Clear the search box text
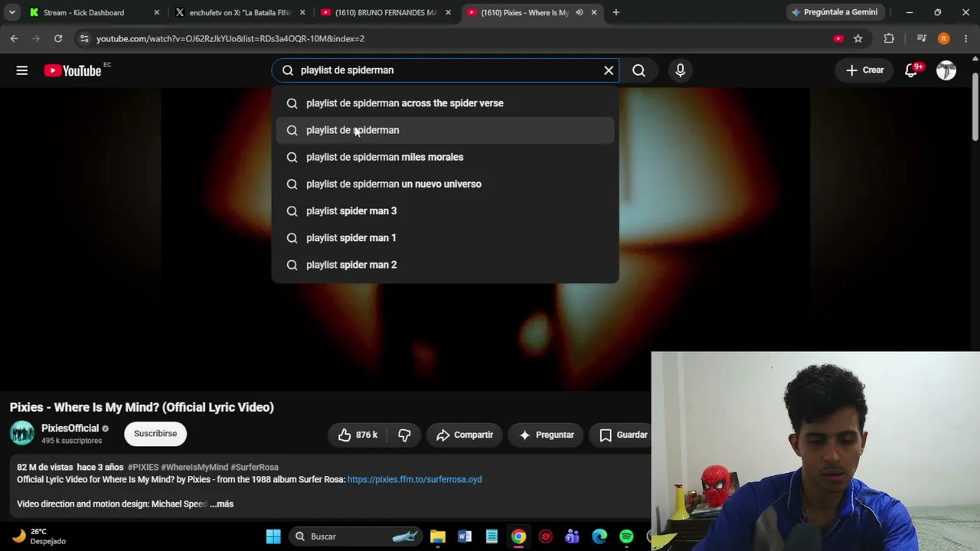 pyautogui.click(x=609, y=70)
